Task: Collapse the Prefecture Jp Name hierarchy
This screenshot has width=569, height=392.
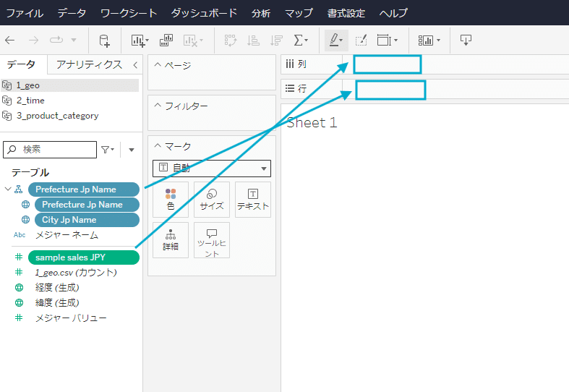Action: (x=8, y=189)
